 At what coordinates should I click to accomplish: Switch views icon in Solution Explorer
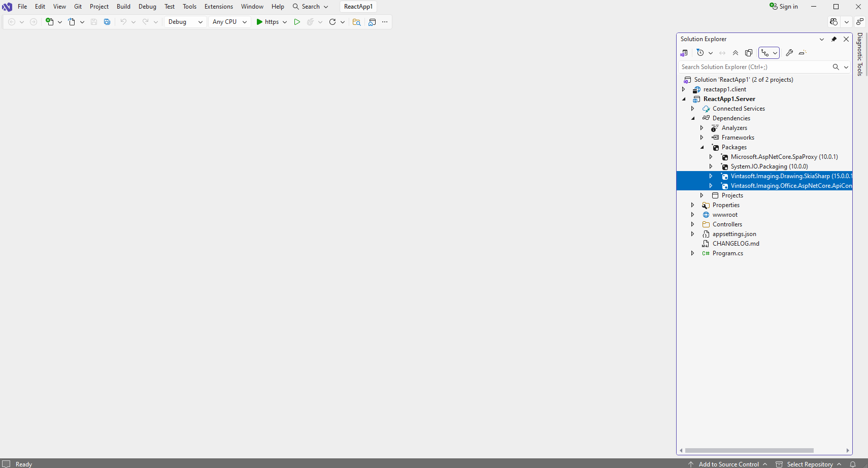point(684,53)
